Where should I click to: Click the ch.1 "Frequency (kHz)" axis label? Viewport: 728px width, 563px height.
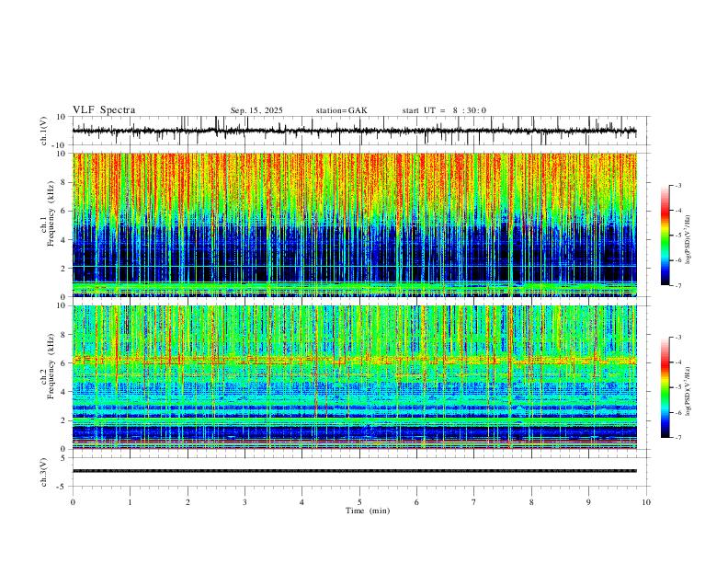(x=51, y=215)
